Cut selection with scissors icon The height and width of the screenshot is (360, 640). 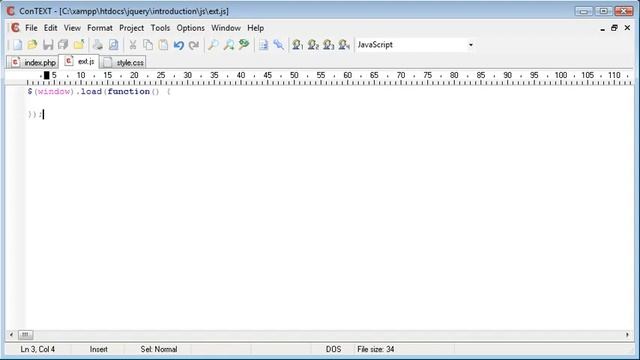pyautogui.click(x=133, y=44)
